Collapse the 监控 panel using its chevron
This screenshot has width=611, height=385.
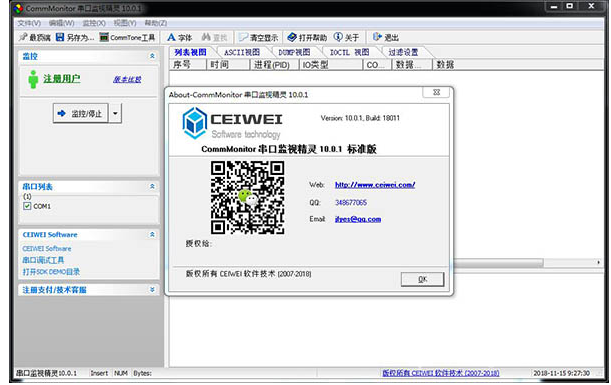point(152,56)
